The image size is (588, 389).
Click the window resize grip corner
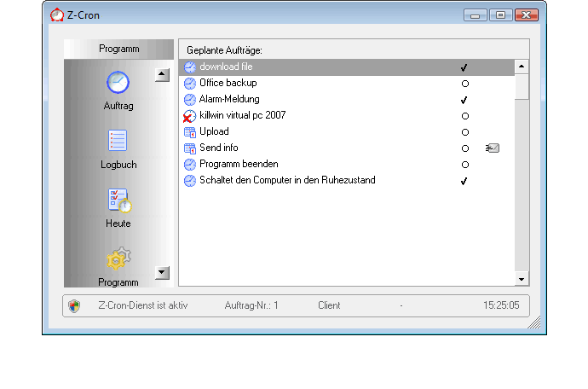click(x=534, y=322)
